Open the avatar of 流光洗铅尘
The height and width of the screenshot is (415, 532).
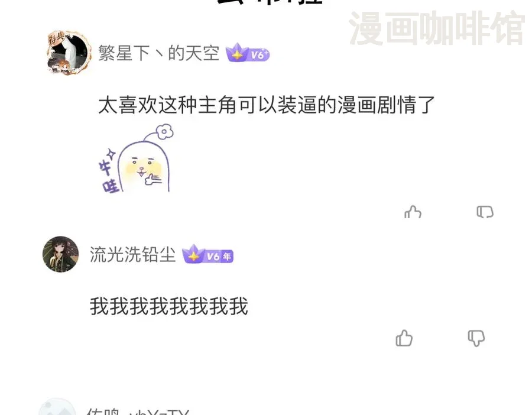click(61, 254)
